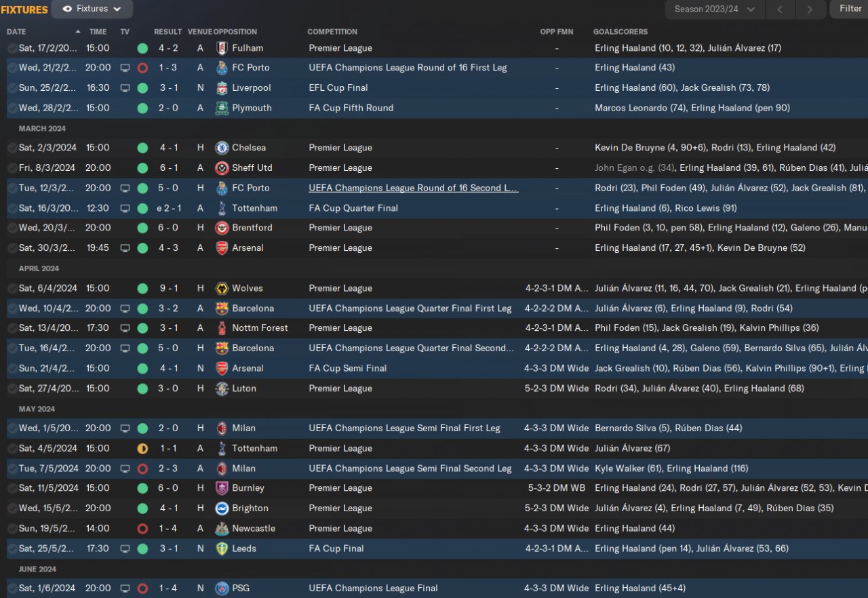Image resolution: width=868 pixels, height=598 pixels.
Task: Click the completed-match check icon in Fulham row
Action: [12, 48]
